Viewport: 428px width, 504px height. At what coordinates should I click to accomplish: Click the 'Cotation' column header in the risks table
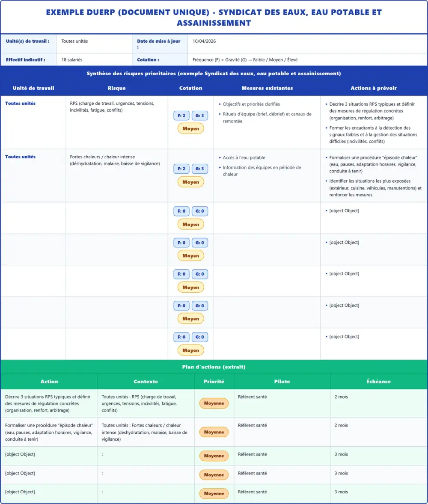point(191,88)
